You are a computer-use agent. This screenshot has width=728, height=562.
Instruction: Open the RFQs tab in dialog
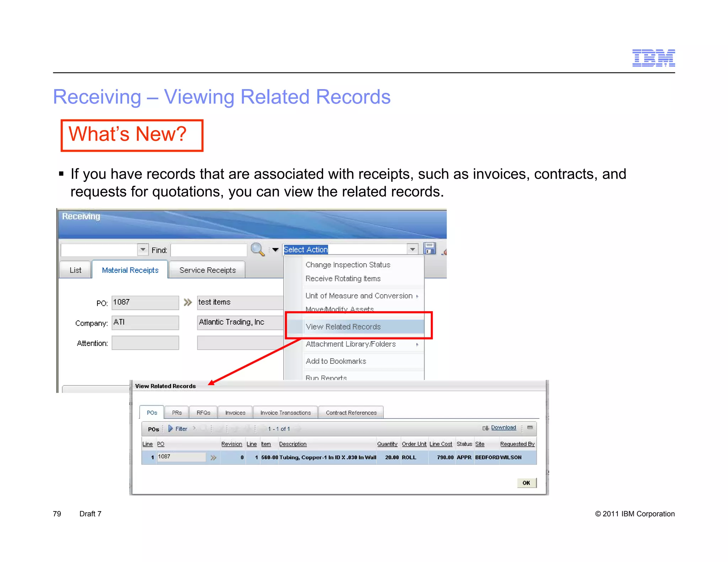[203, 412]
